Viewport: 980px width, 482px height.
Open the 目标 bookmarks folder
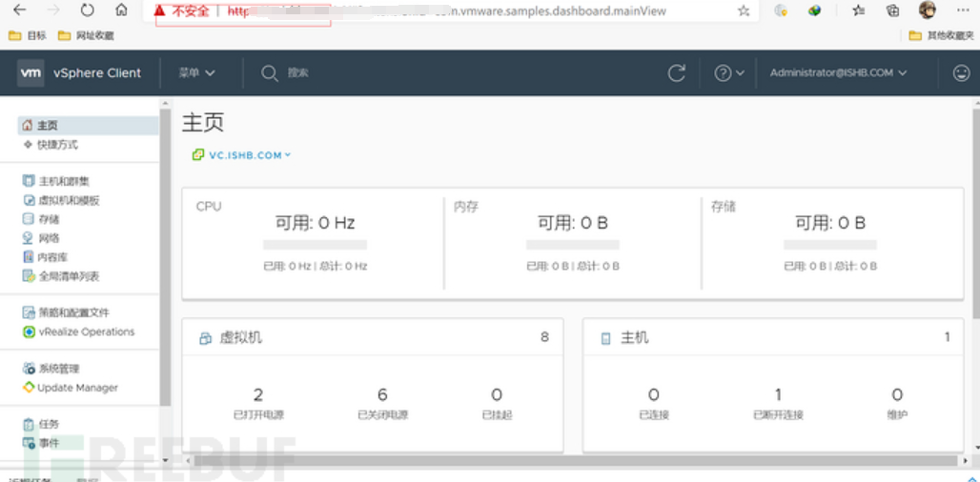(x=28, y=35)
